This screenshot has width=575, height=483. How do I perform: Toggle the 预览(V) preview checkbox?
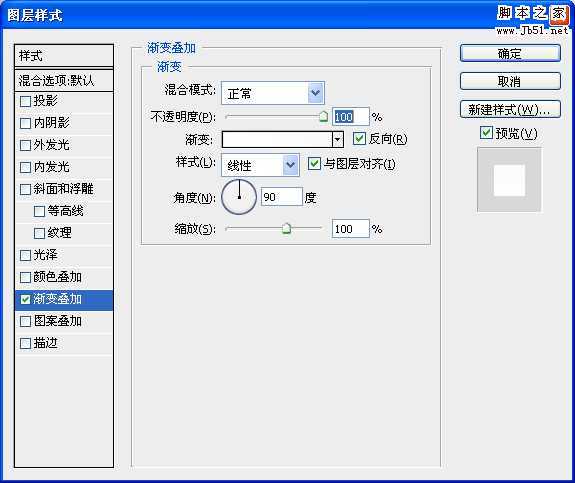coord(486,132)
